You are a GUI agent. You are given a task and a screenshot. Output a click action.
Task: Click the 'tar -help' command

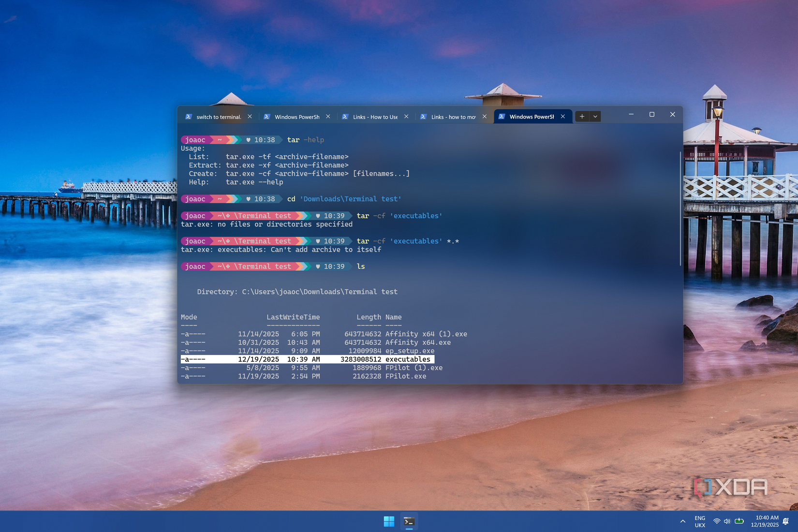306,140
